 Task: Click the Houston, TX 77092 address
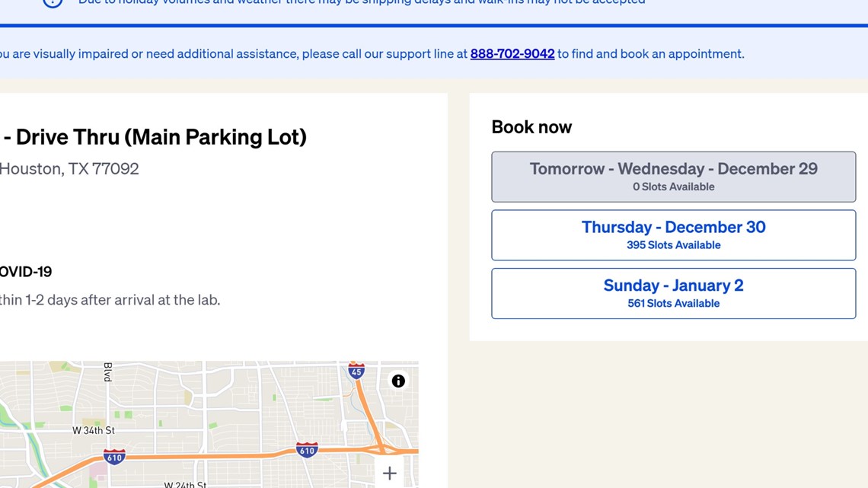click(69, 169)
